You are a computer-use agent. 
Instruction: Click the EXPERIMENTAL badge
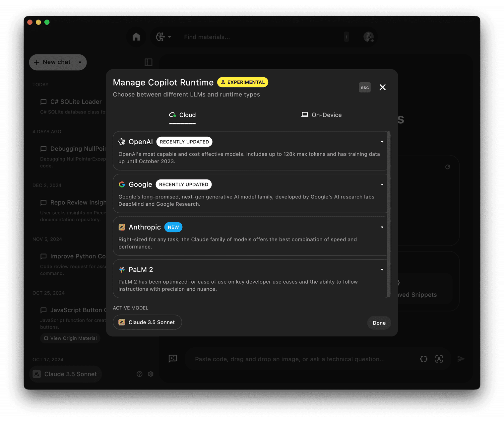point(243,82)
